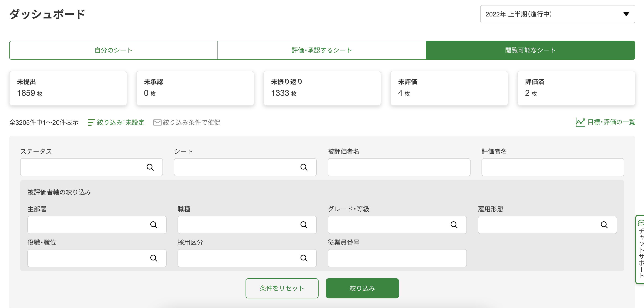644x308 pixels.
Task: Click the 未提出 1859枚 summary card
Action: [68, 88]
